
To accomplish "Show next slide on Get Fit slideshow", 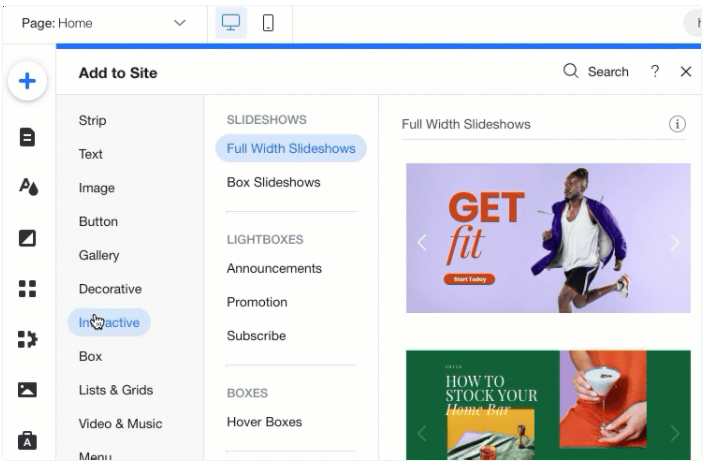I will click(x=674, y=242).
